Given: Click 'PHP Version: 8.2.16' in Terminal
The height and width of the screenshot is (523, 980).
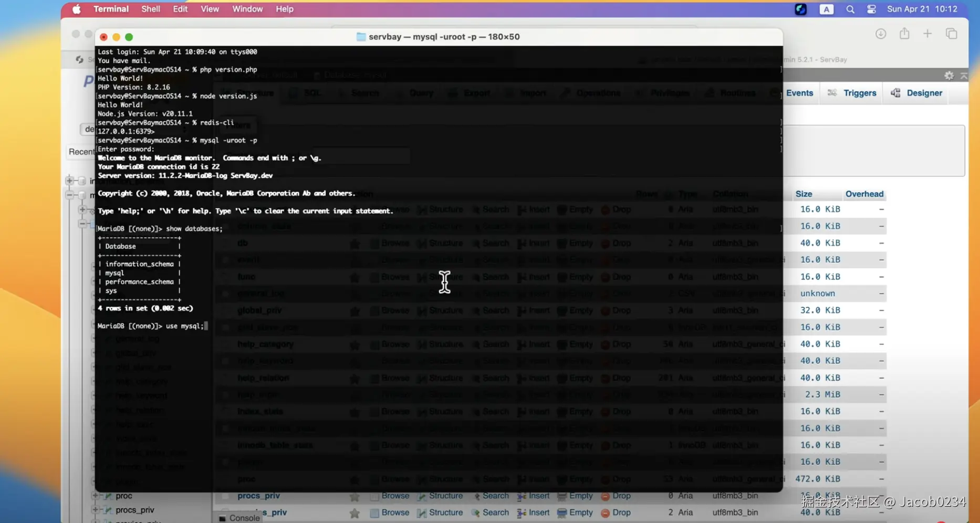Looking at the screenshot, I should (x=134, y=87).
